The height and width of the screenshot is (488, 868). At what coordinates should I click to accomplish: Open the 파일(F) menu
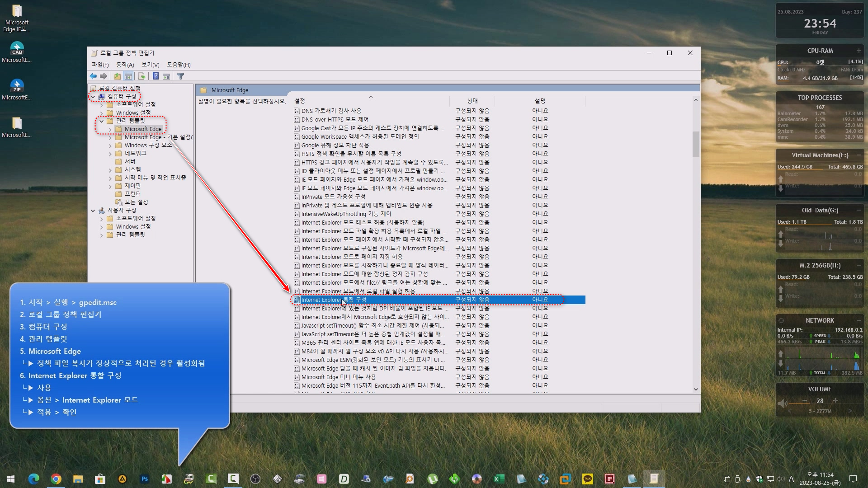[100, 65]
